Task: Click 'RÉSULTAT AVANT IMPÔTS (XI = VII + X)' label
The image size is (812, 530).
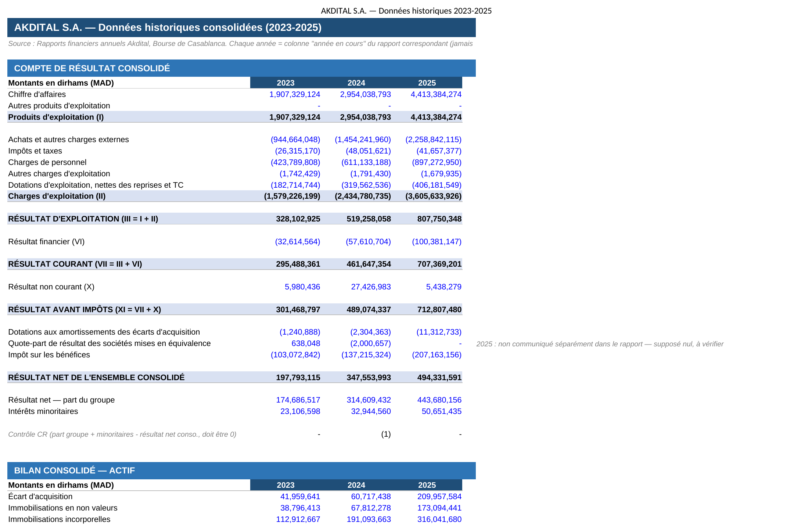Action: 85,310
